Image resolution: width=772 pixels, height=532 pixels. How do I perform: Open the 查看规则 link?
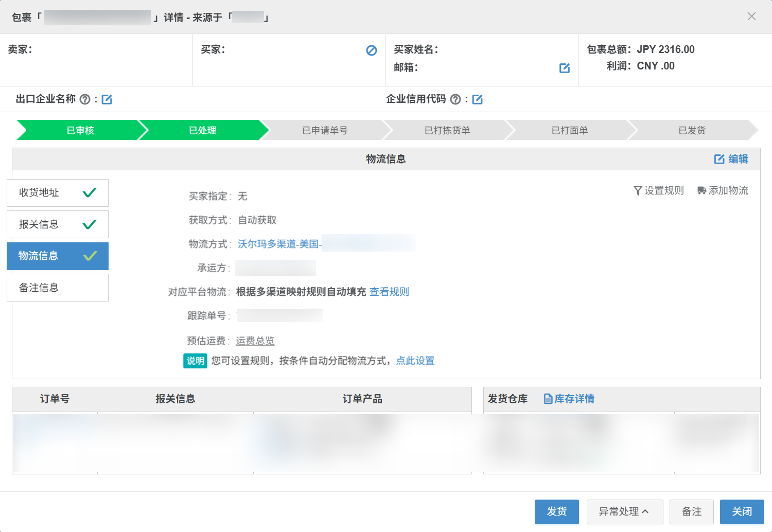coord(389,292)
